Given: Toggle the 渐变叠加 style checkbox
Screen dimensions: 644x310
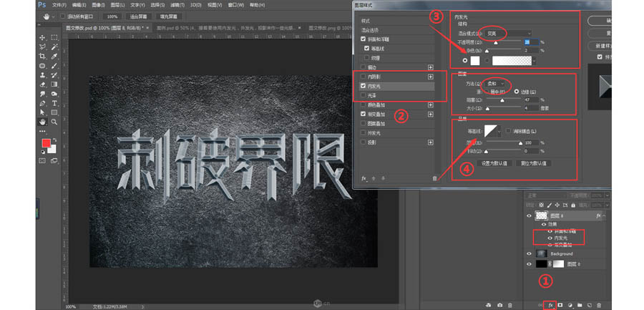Looking at the screenshot, I should pyautogui.click(x=363, y=114).
